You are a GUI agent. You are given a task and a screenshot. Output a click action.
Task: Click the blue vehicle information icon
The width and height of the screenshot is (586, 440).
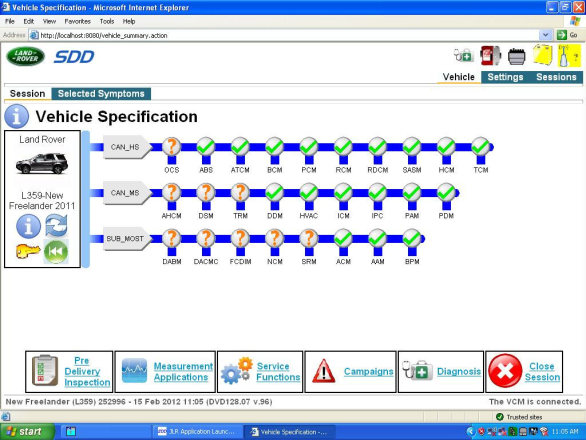coord(28,227)
